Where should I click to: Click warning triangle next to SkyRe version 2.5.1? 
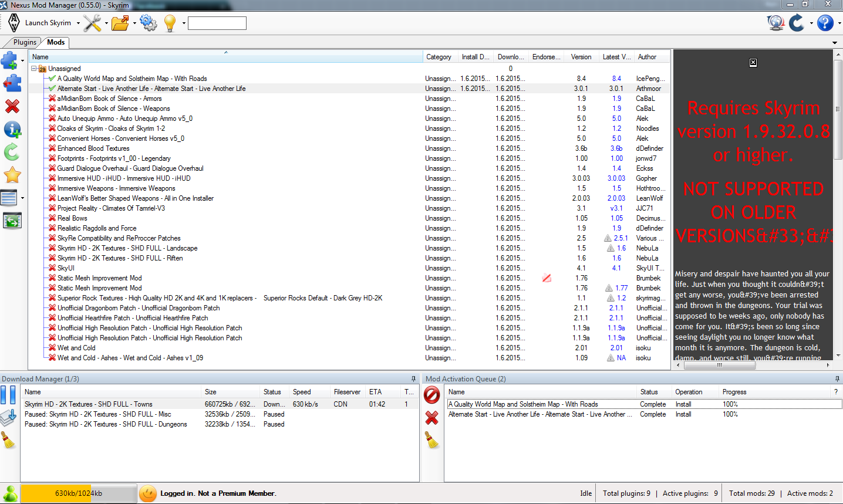tap(608, 238)
